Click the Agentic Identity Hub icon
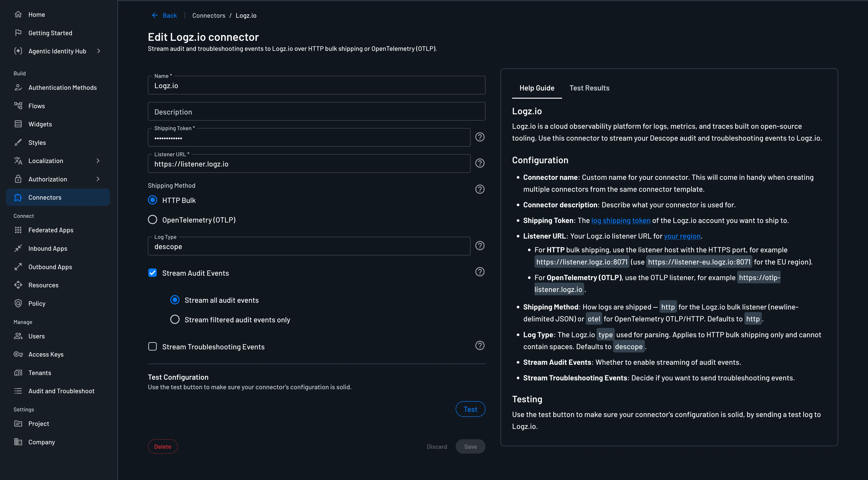Viewport: 868px width, 480px height. tap(18, 51)
